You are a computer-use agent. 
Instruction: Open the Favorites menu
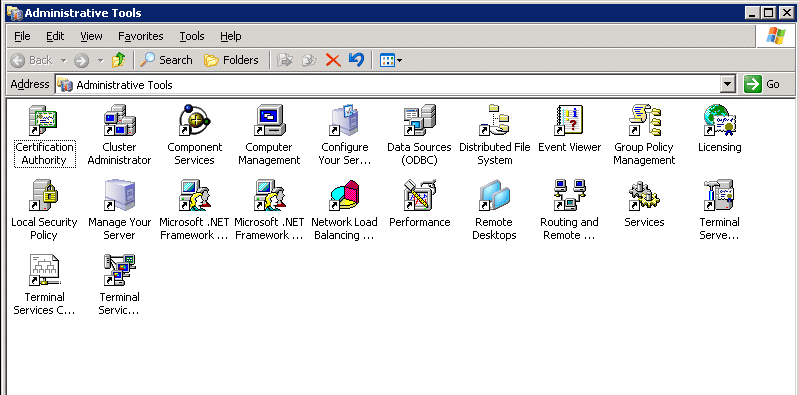click(141, 36)
